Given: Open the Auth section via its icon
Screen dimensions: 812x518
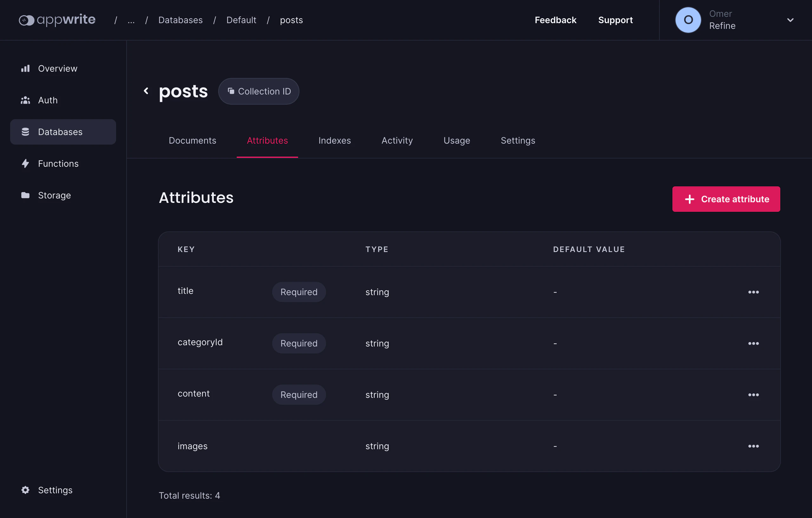Looking at the screenshot, I should [x=26, y=100].
